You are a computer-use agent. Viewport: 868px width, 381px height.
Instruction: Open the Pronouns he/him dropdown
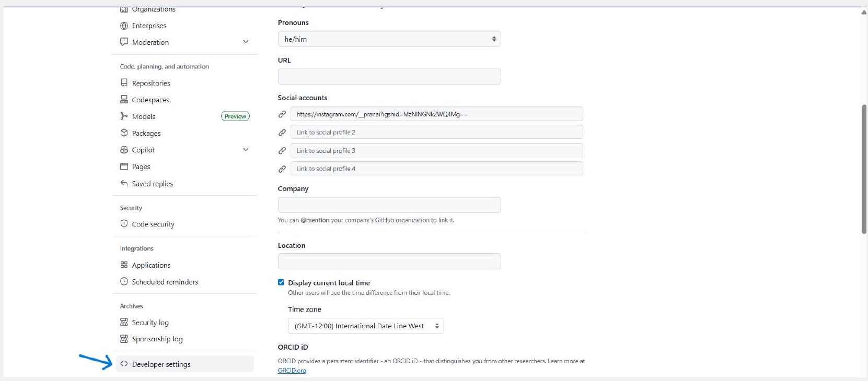(x=389, y=39)
